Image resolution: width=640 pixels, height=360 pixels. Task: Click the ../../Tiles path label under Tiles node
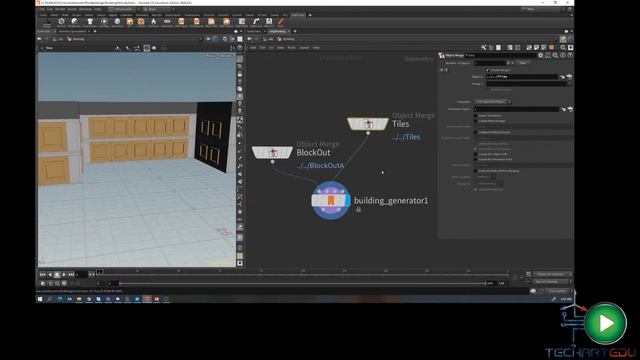click(406, 137)
